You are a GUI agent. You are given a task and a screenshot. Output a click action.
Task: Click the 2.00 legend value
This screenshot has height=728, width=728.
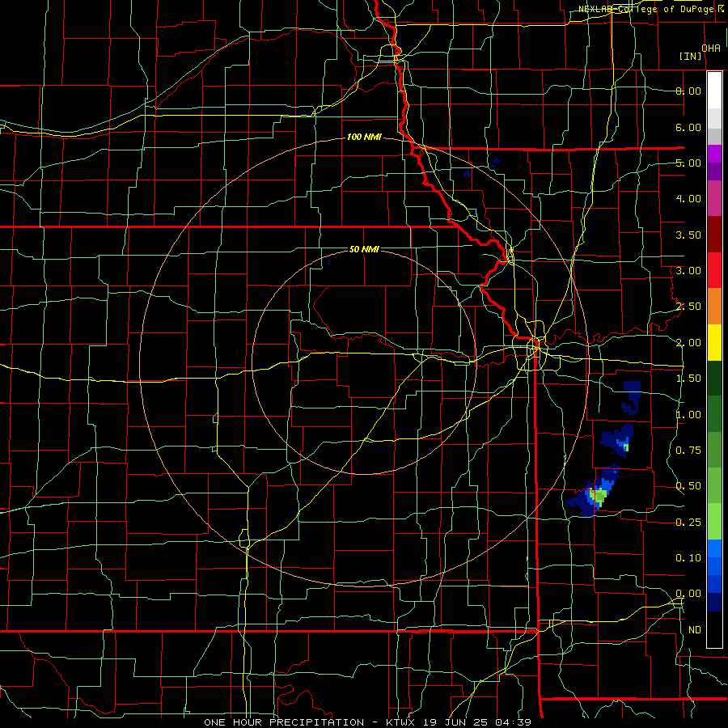(x=688, y=343)
